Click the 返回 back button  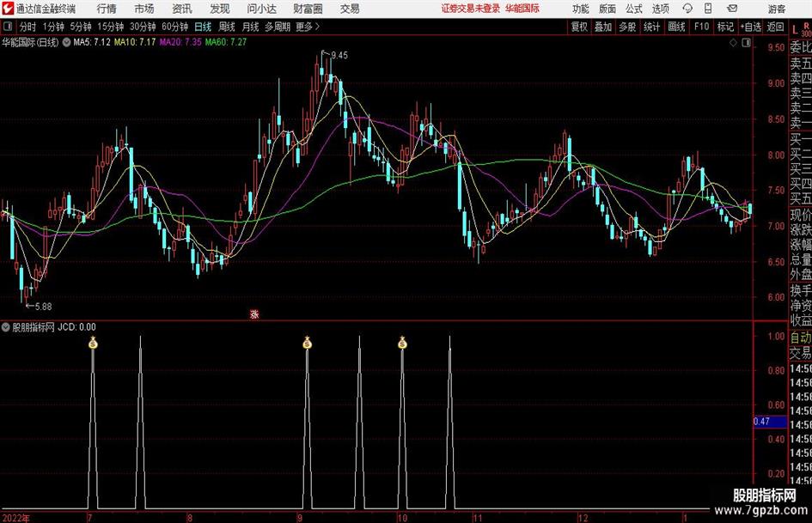pyautogui.click(x=775, y=27)
